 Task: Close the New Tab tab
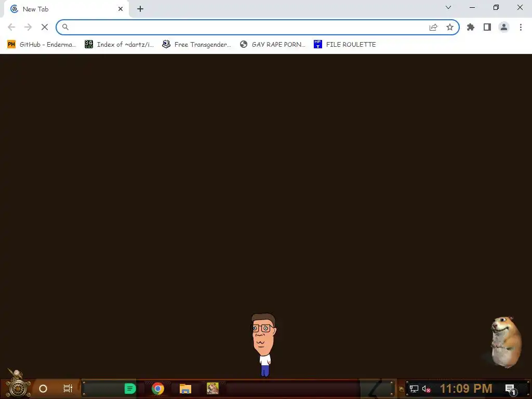tap(121, 9)
